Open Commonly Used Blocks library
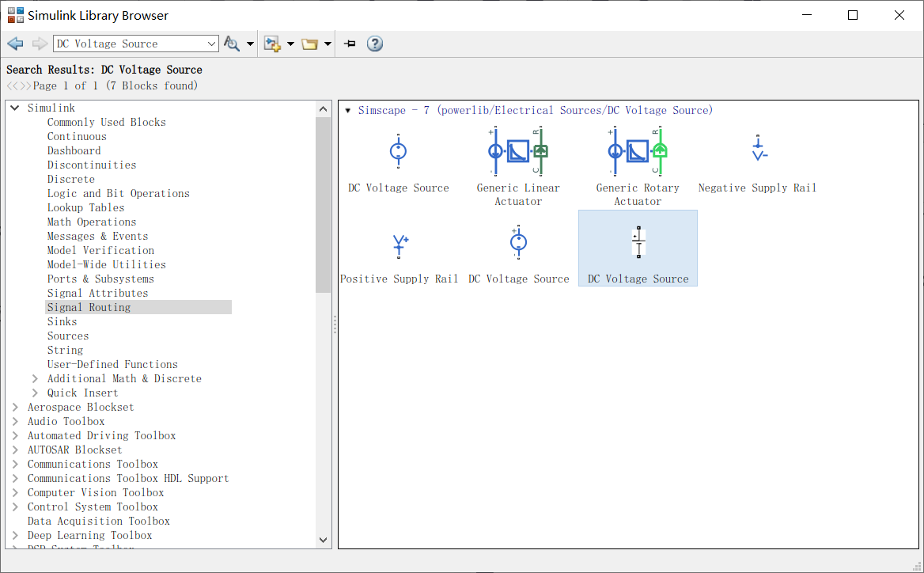The image size is (924, 573). point(107,122)
